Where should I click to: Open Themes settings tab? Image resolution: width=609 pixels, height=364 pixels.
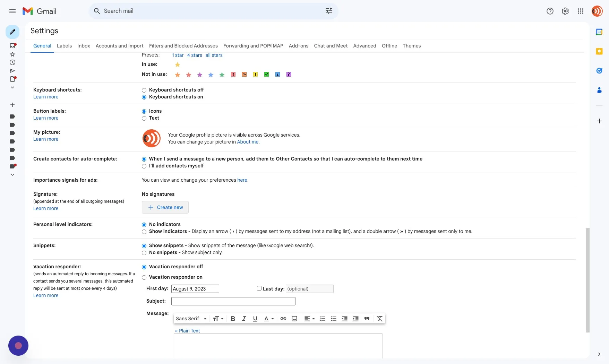click(412, 46)
